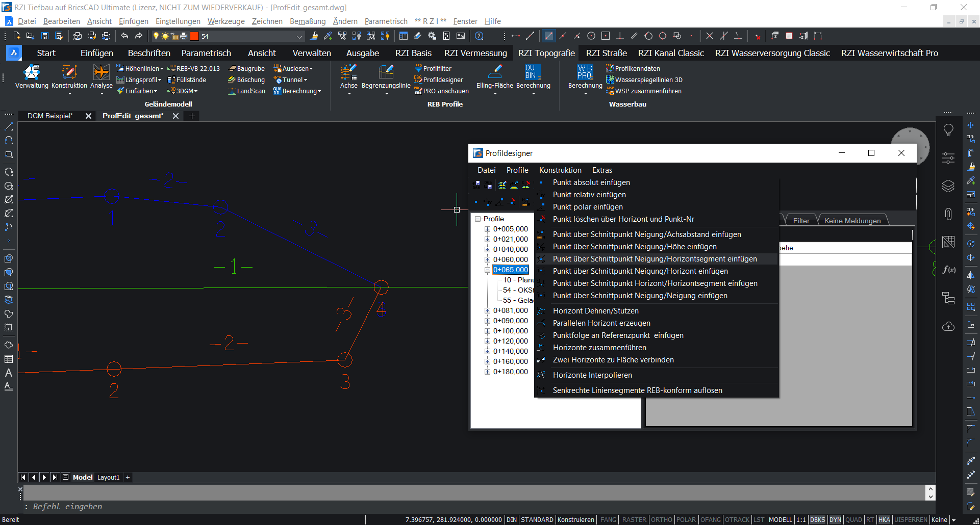This screenshot has height=525, width=980.
Task: Open the Verwaltung tool in Geländemodell
Action: (x=32, y=76)
